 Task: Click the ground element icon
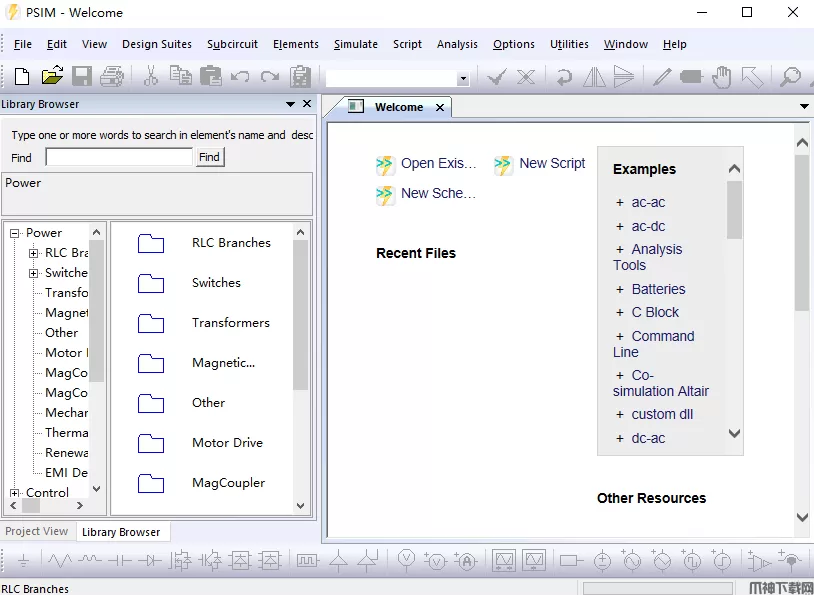24,561
